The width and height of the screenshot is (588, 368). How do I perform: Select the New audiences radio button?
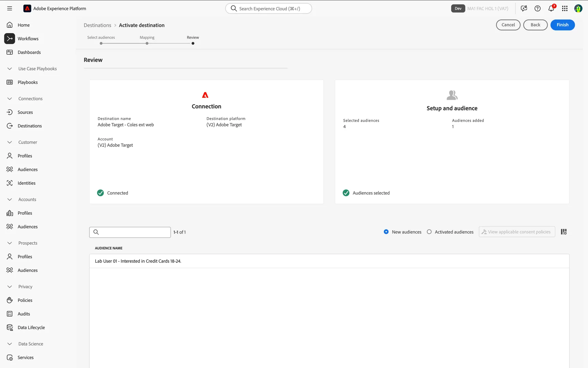click(x=386, y=232)
